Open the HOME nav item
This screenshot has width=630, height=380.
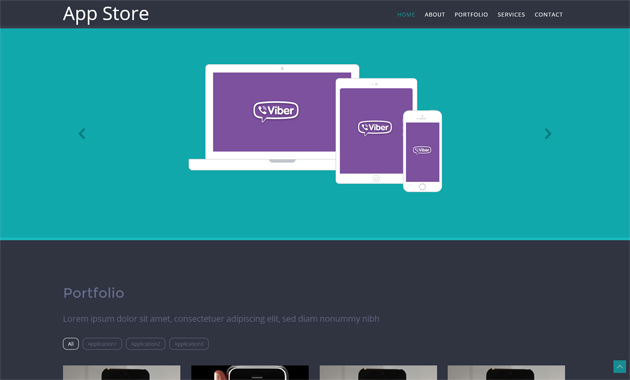(x=406, y=14)
